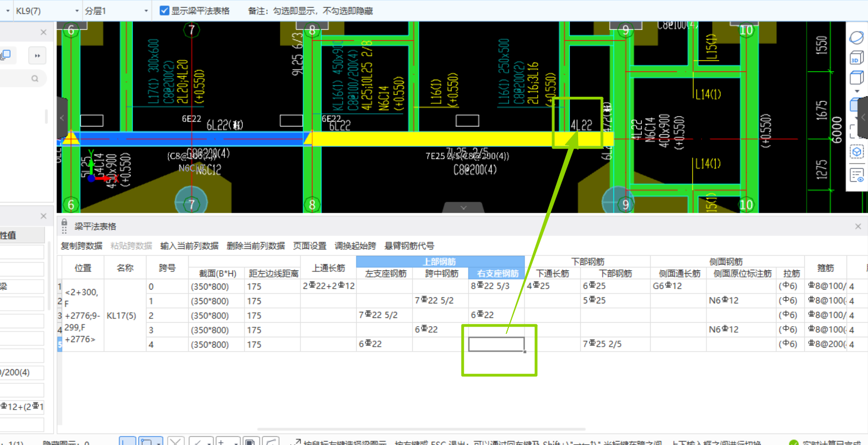The height and width of the screenshot is (445, 868).
Task: Select row number 5 in the table
Action: pyautogui.click(x=60, y=344)
